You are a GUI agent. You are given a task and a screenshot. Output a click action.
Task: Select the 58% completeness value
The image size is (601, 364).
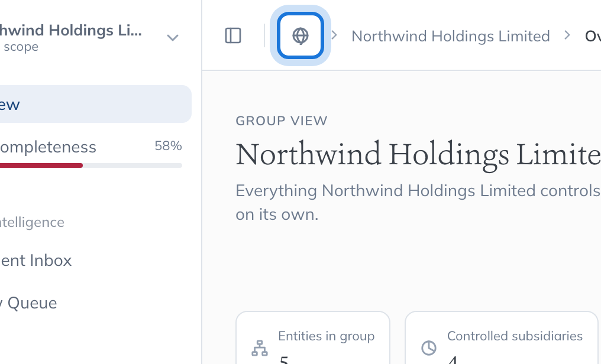click(168, 146)
